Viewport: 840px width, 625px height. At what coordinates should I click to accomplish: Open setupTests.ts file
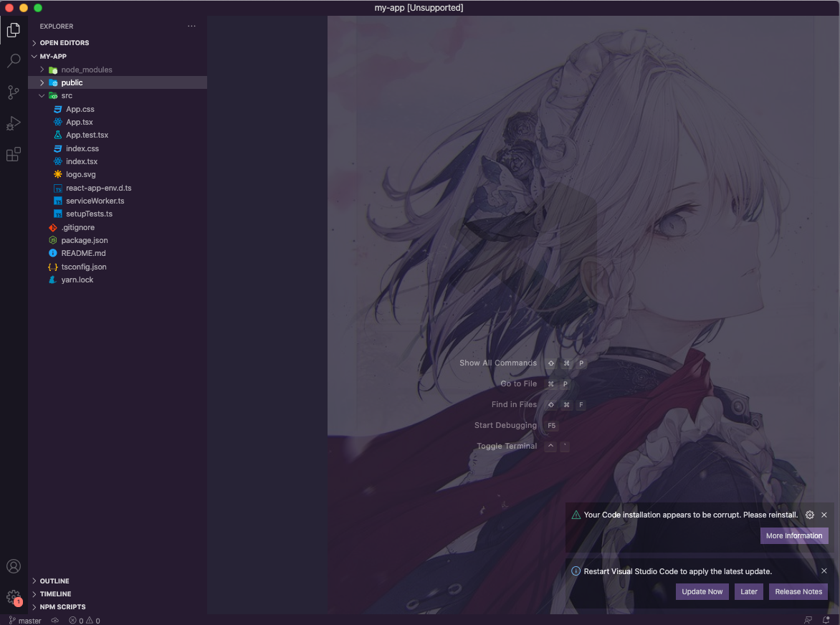click(x=118, y=214)
